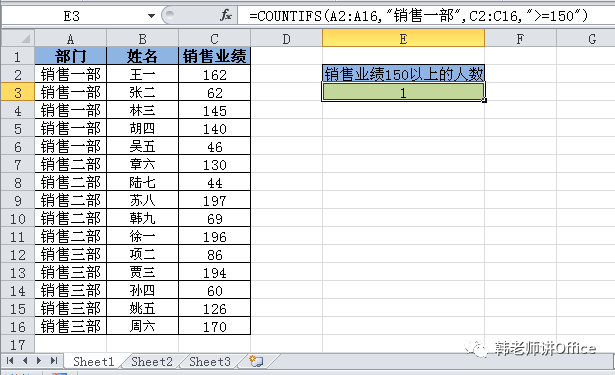Select name cell 周六
The height and width of the screenshot is (375, 615).
142,326
